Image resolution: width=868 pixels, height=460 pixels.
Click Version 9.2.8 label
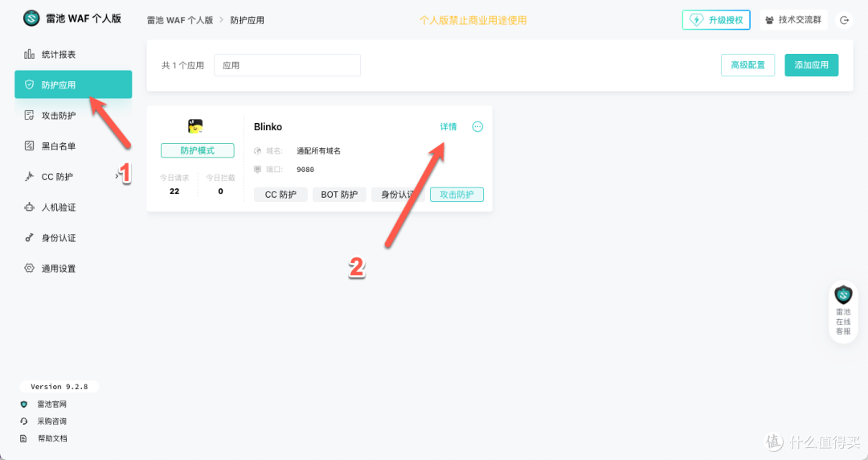click(x=59, y=387)
